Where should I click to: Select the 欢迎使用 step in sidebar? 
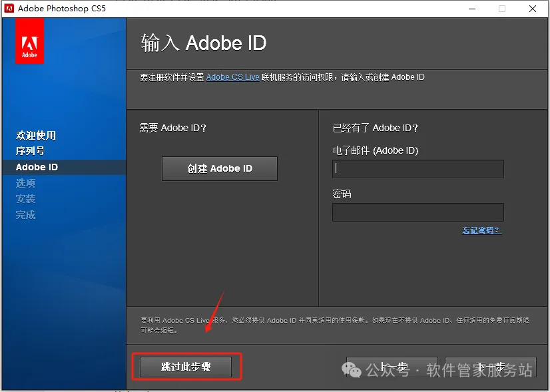(36, 135)
